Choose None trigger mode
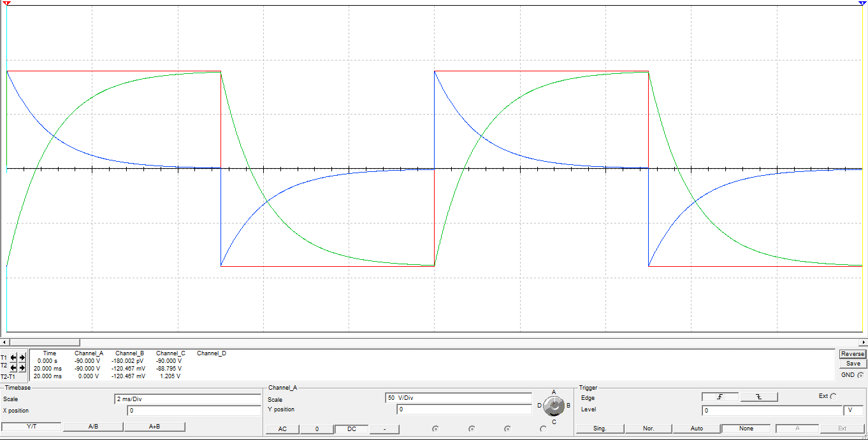Screen dimensions: 868x440 coord(746,429)
